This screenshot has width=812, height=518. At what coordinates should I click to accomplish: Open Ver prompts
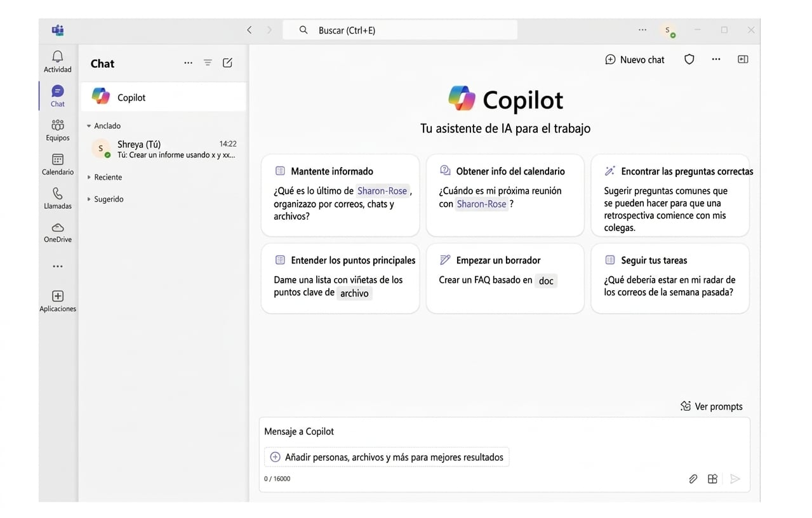pyautogui.click(x=711, y=406)
